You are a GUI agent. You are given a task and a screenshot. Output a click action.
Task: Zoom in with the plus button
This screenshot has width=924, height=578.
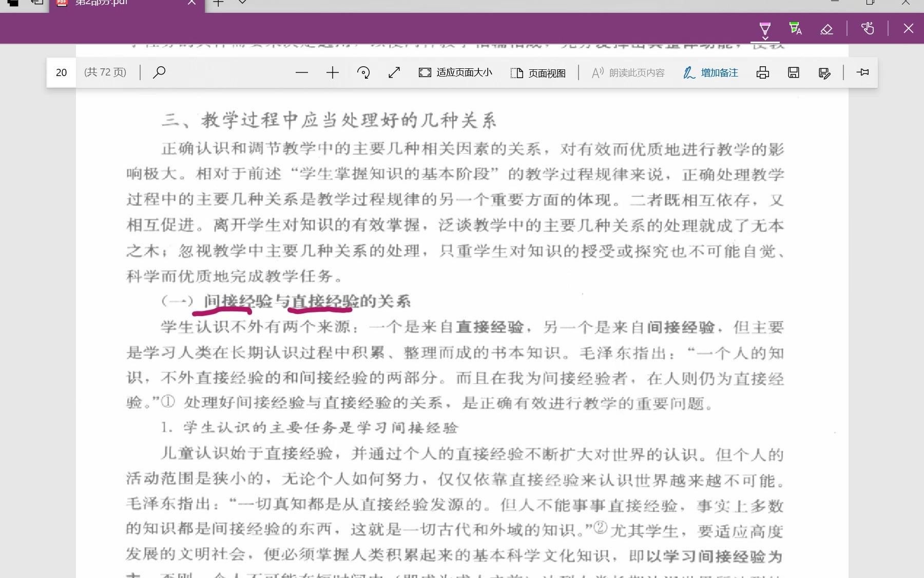(x=333, y=72)
